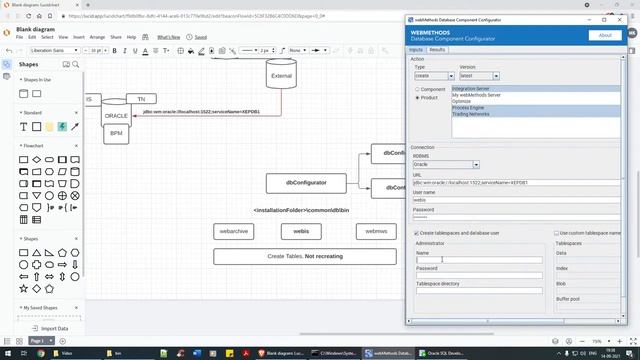The width and height of the screenshot is (640, 360).
Task: Open the fill color bucket tool
Action: point(191,51)
